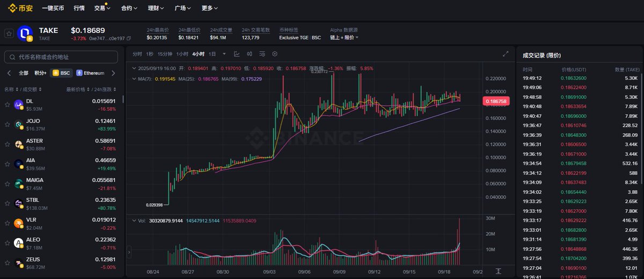Open the chart display settings icon

pos(262,54)
